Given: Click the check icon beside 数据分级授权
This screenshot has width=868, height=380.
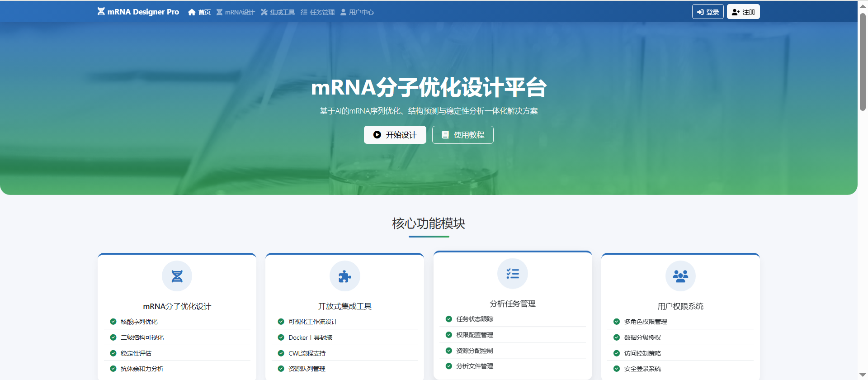Looking at the screenshot, I should click(617, 337).
